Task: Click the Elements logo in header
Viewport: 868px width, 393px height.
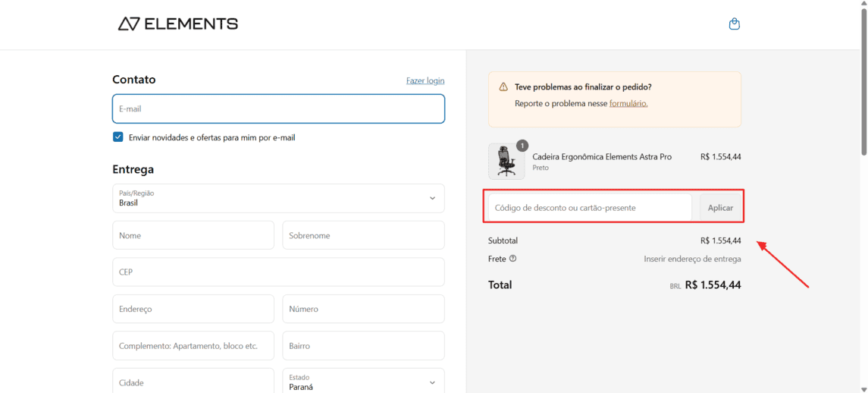Action: point(177,24)
